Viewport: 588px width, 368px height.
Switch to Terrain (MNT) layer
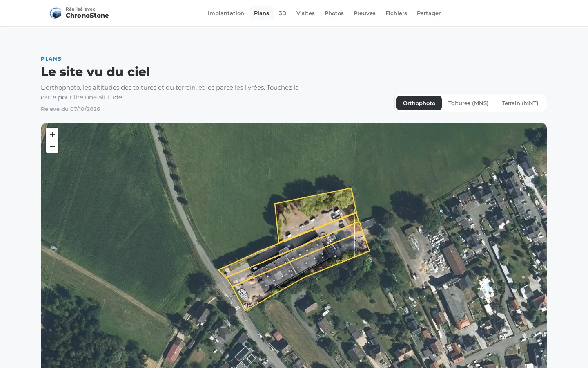point(520,103)
